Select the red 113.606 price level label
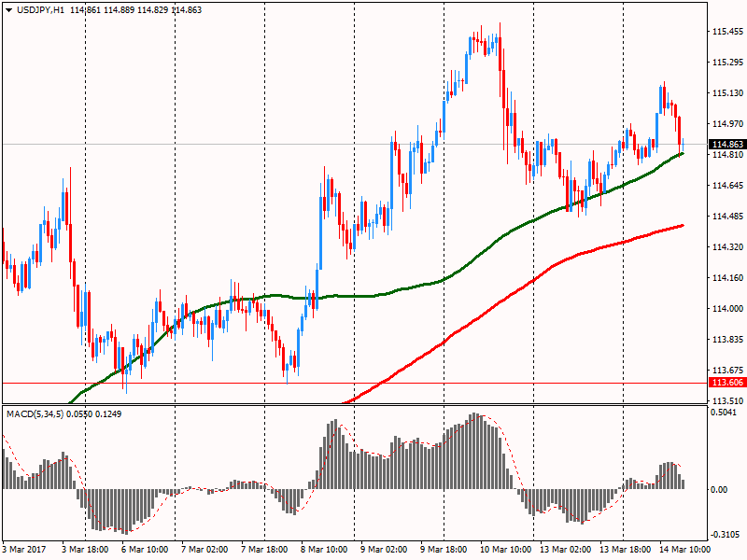 point(727,383)
